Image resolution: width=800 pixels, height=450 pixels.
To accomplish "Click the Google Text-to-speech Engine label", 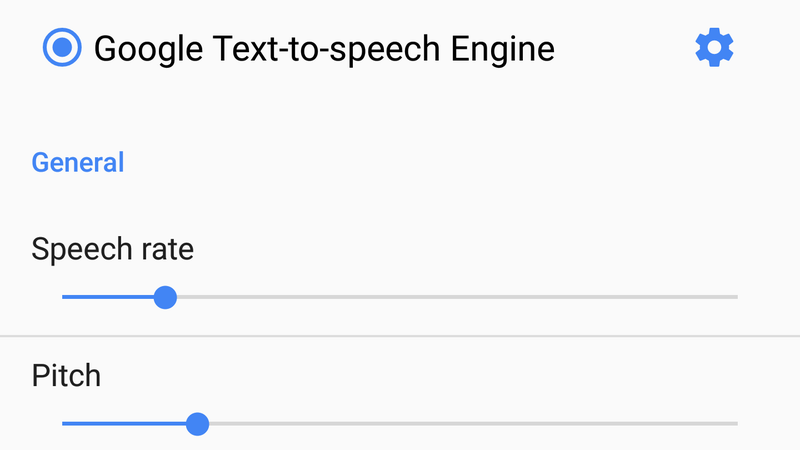I will click(324, 49).
